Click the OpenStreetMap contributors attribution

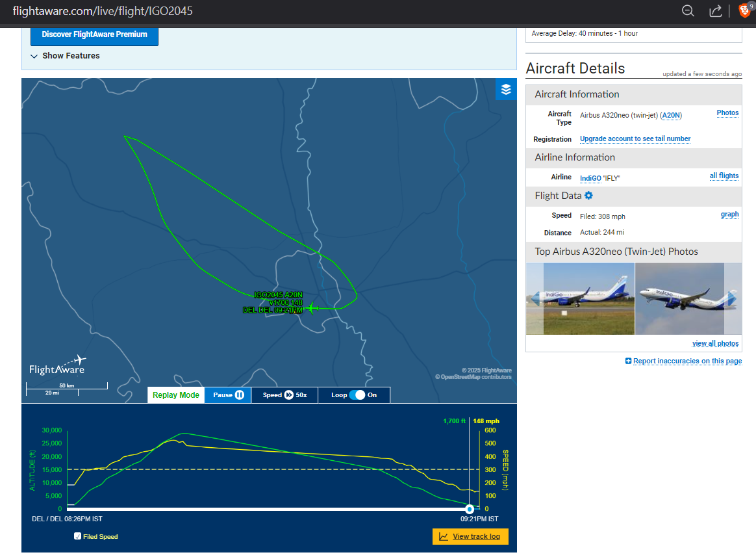(x=473, y=377)
